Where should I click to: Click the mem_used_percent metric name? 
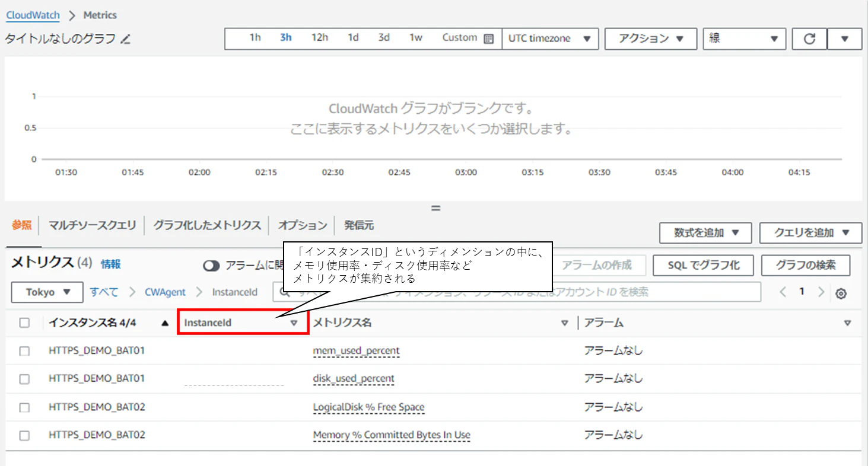coord(356,351)
